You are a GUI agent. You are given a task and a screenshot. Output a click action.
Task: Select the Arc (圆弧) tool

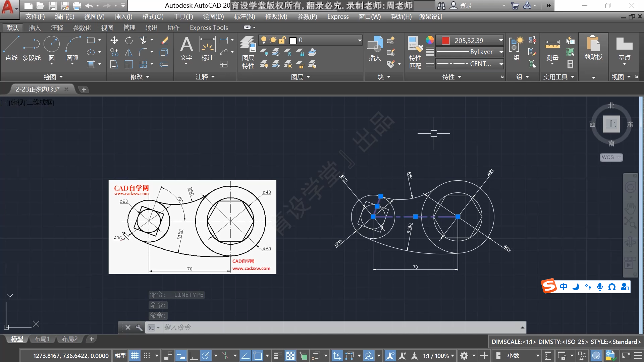point(73,49)
